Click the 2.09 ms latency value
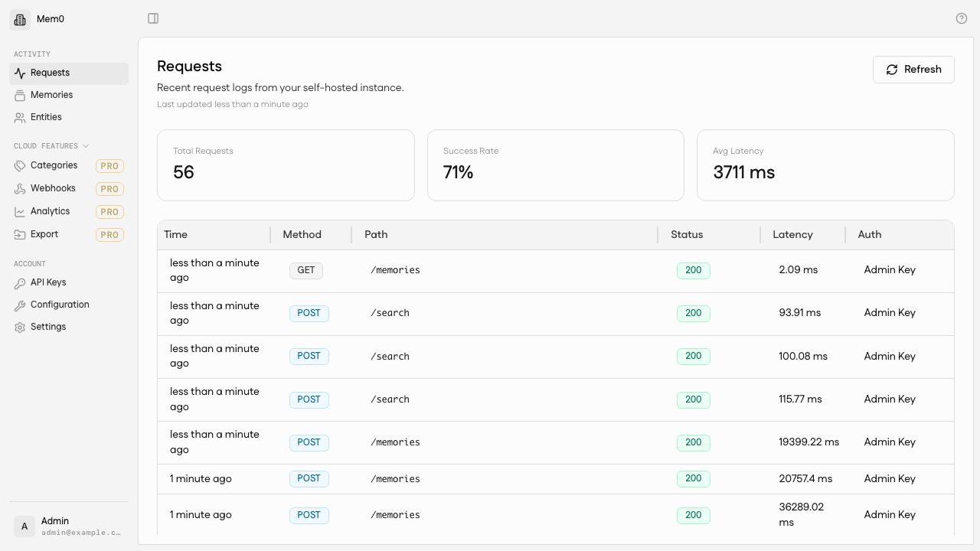 (x=799, y=270)
